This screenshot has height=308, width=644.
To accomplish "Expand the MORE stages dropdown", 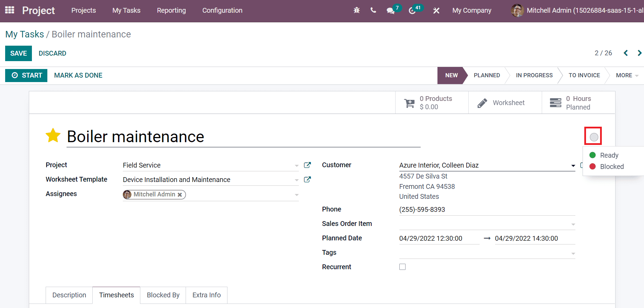I will [x=627, y=75].
